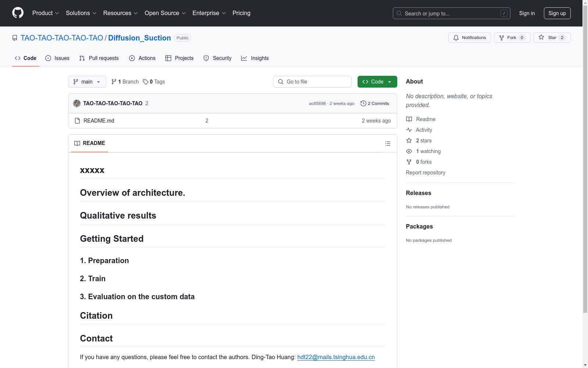The width and height of the screenshot is (588, 368).
Task: Click the 'Overview of architecture.' heading
Action: coord(133,192)
